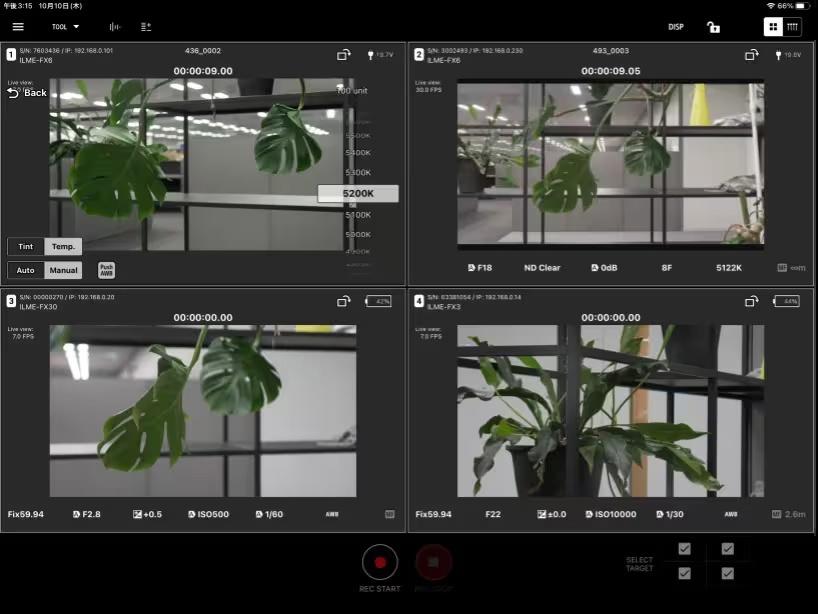Screen dimensions: 818x614
Task: Click the DISP button
Action: tap(676, 27)
